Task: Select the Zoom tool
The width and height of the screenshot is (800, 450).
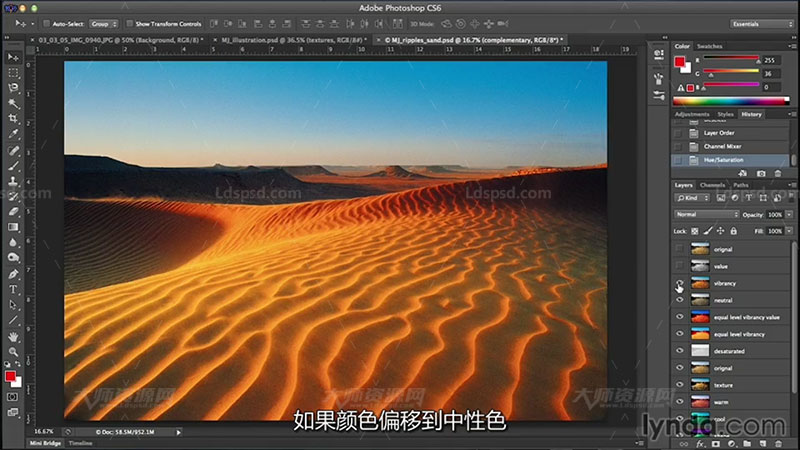Action: coord(13,352)
